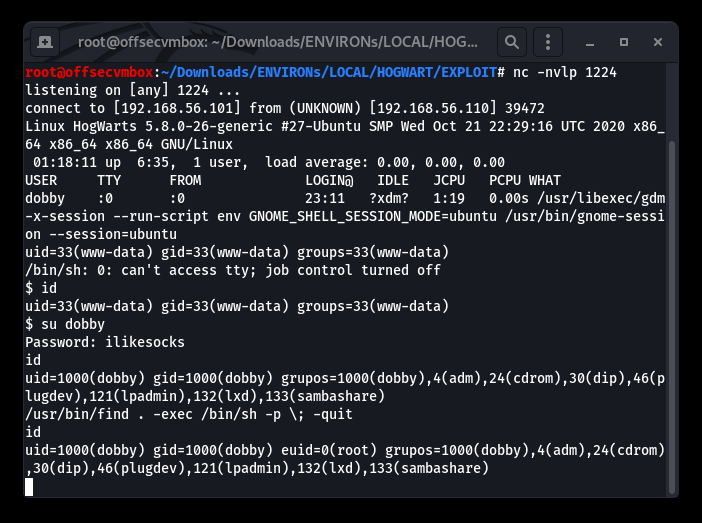The width and height of the screenshot is (702, 523).
Task: Open the three-dot terminal menu
Action: pos(548,42)
